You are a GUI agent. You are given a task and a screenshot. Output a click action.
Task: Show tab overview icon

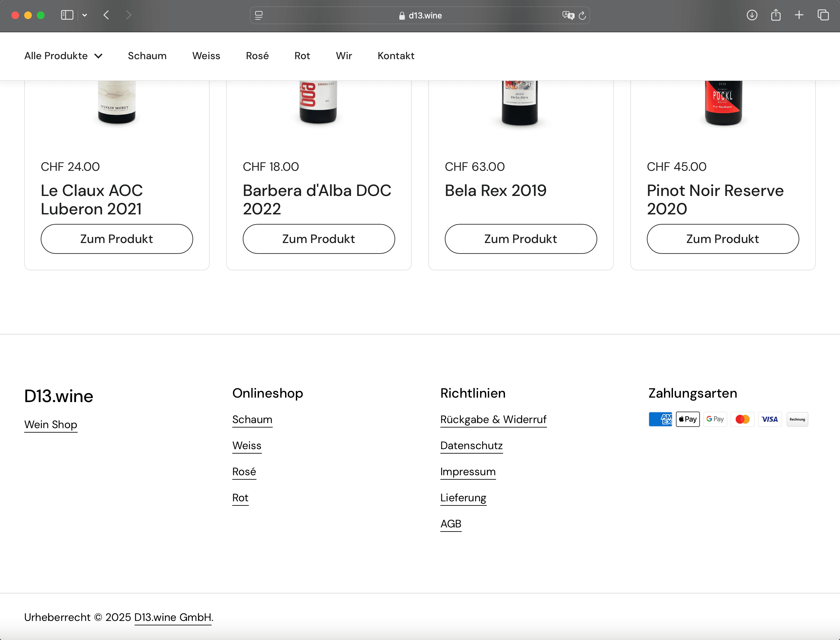(823, 15)
